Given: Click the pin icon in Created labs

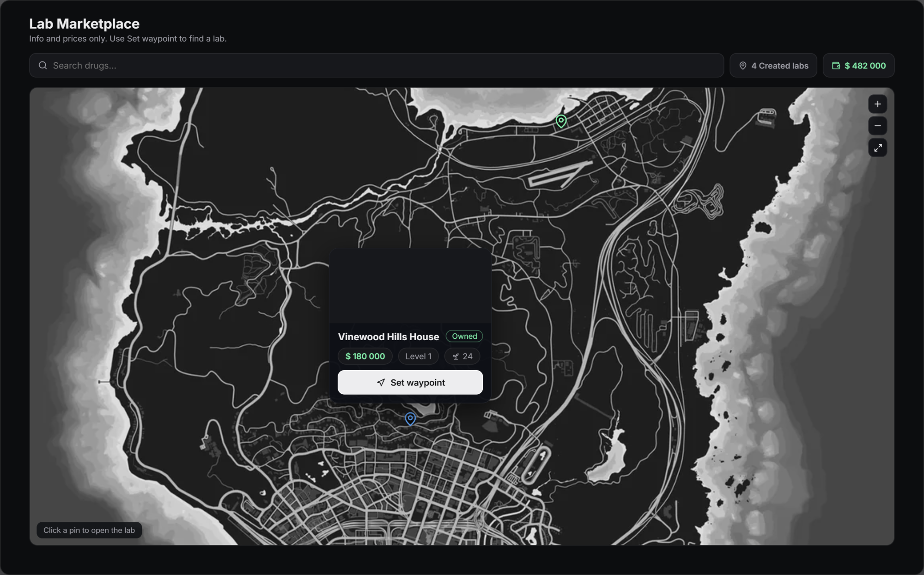Looking at the screenshot, I should pyautogui.click(x=742, y=66).
